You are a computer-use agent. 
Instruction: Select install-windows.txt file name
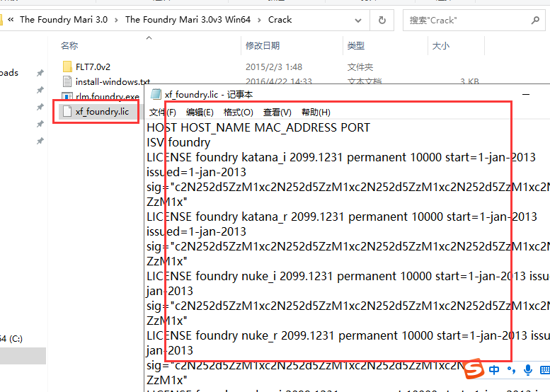click(113, 81)
